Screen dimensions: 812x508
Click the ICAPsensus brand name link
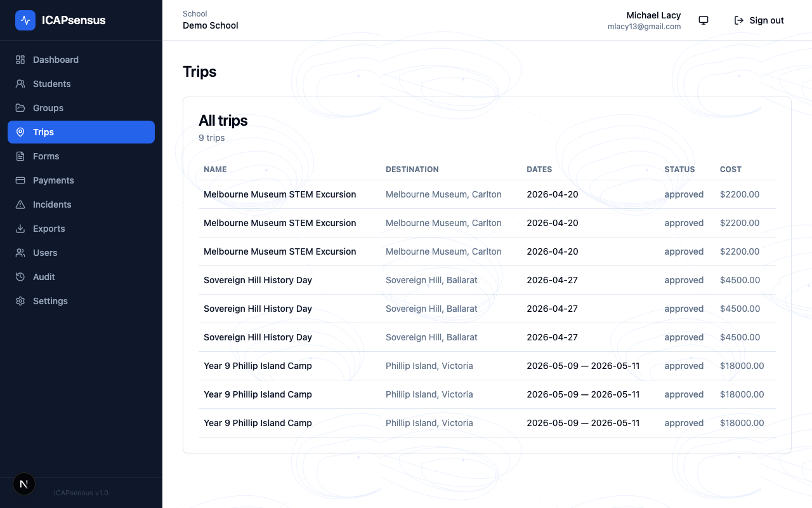point(74,20)
